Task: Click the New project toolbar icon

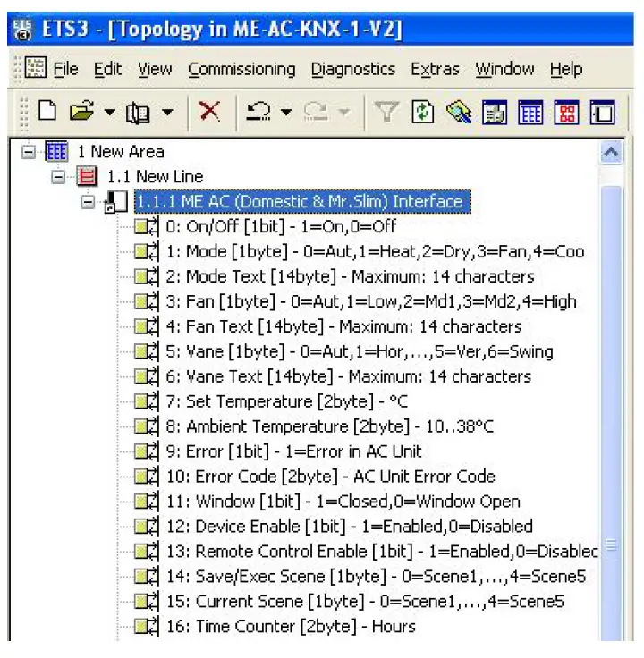Action: 47,112
